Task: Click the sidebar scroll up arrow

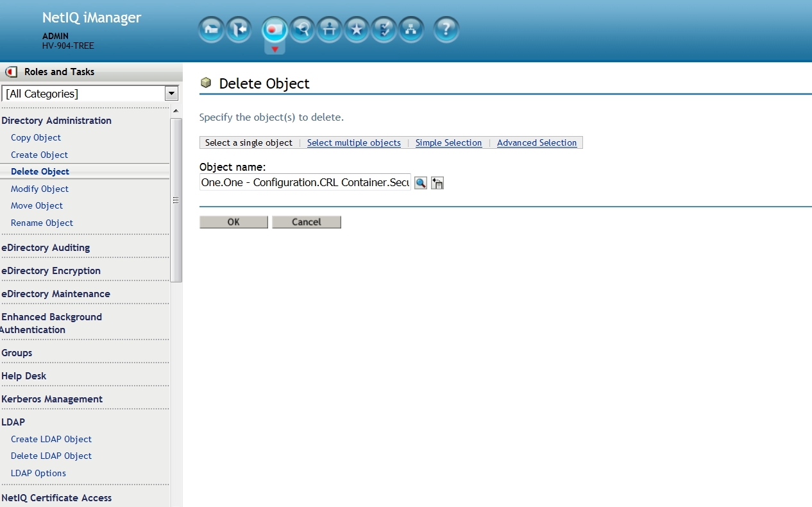Action: pos(176,112)
